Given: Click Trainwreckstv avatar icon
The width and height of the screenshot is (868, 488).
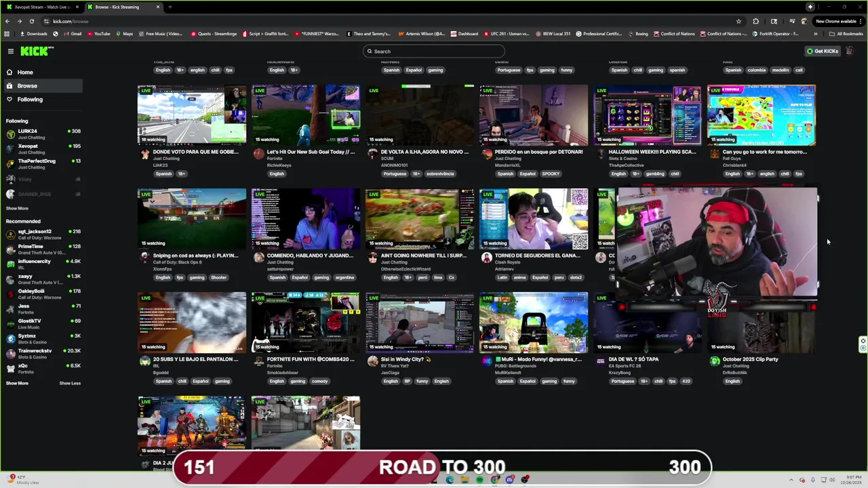Looking at the screenshot, I should coord(11,353).
